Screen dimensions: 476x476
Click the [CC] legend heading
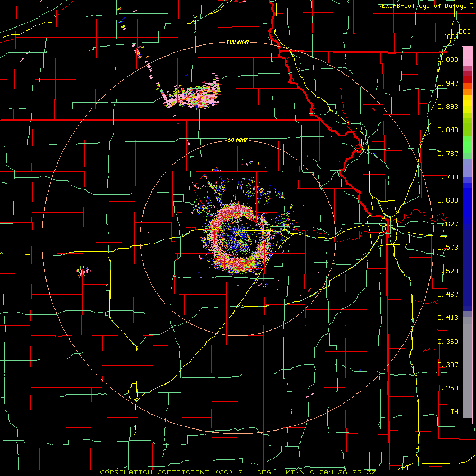451,36
